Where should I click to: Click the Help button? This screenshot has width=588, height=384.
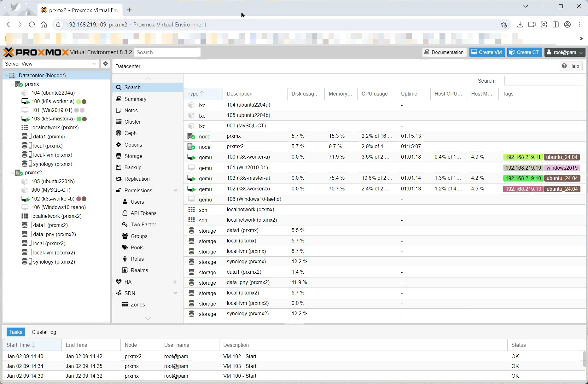click(x=571, y=66)
